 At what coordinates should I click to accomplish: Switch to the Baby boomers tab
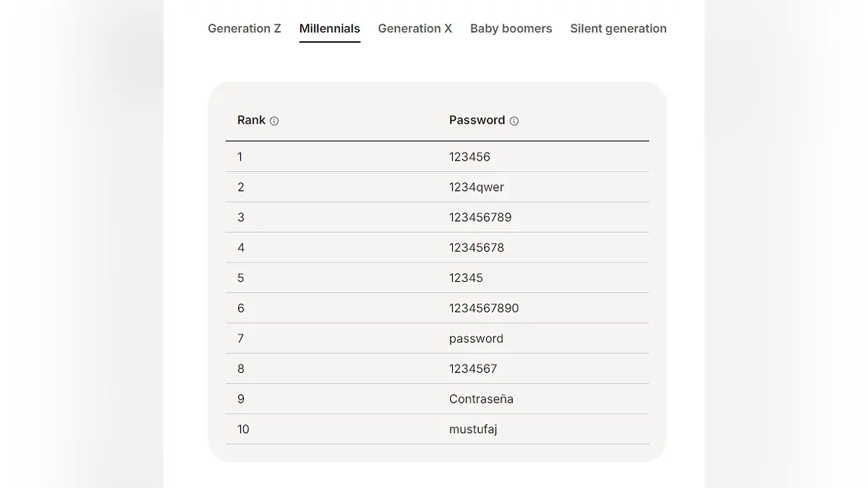pos(511,29)
